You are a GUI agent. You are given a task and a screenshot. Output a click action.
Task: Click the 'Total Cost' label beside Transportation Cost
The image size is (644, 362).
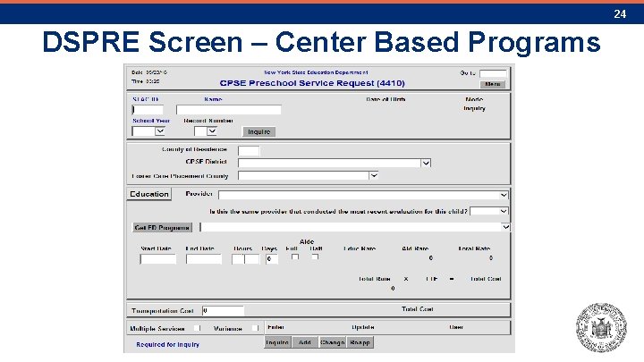[x=418, y=309]
